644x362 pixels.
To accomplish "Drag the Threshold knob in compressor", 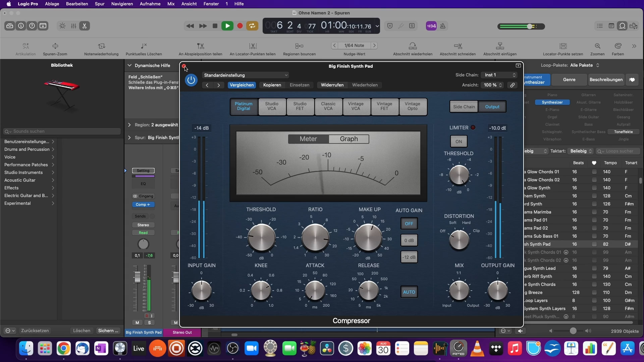I will (x=261, y=238).
